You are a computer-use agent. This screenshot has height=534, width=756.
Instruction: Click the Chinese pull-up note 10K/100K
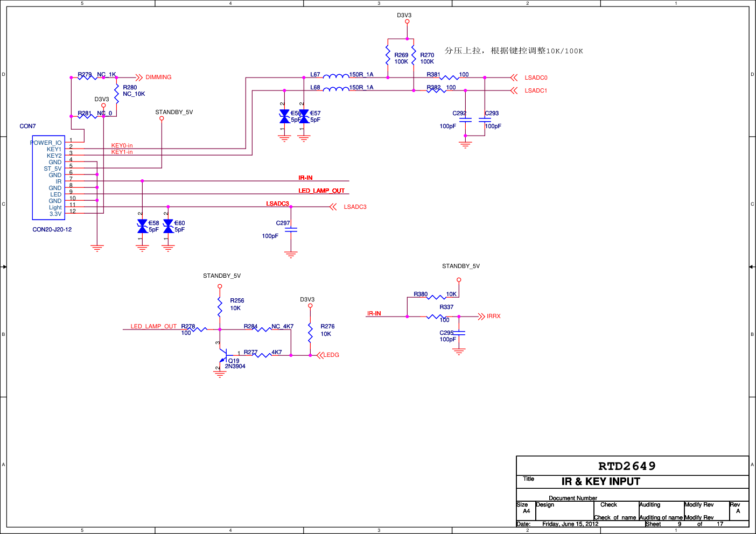coord(514,51)
